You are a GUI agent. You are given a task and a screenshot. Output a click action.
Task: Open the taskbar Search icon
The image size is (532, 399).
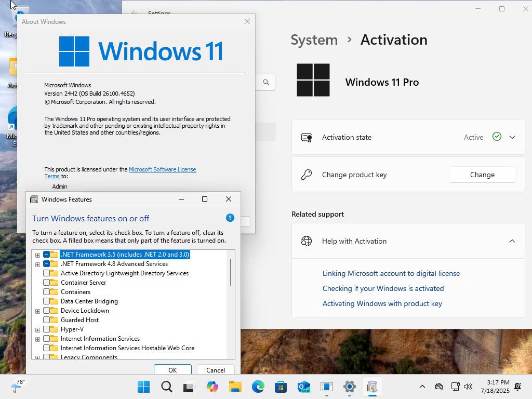click(x=167, y=387)
